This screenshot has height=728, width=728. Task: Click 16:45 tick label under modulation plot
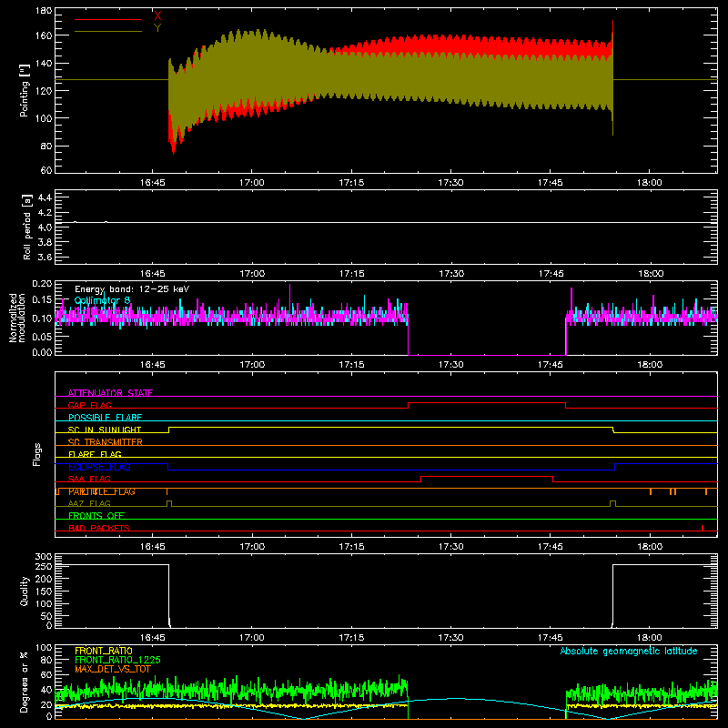(152, 365)
